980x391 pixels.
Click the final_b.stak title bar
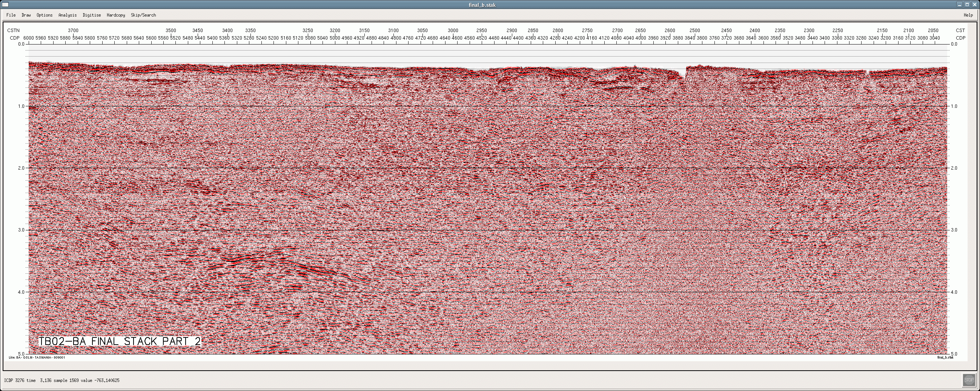tap(482, 5)
